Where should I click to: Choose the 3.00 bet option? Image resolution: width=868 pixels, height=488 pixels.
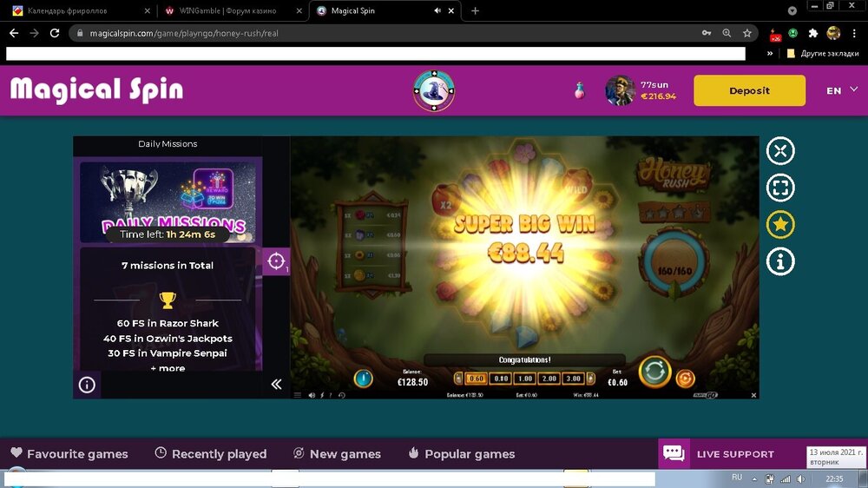pyautogui.click(x=573, y=379)
